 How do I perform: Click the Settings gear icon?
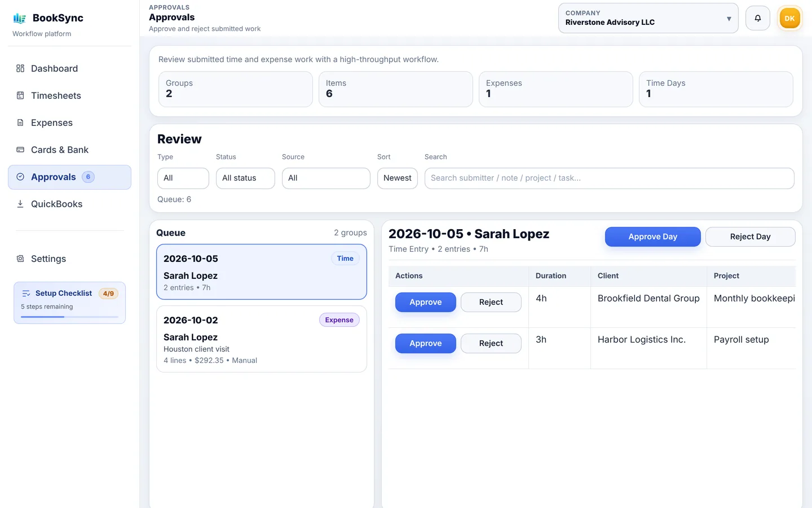point(20,259)
